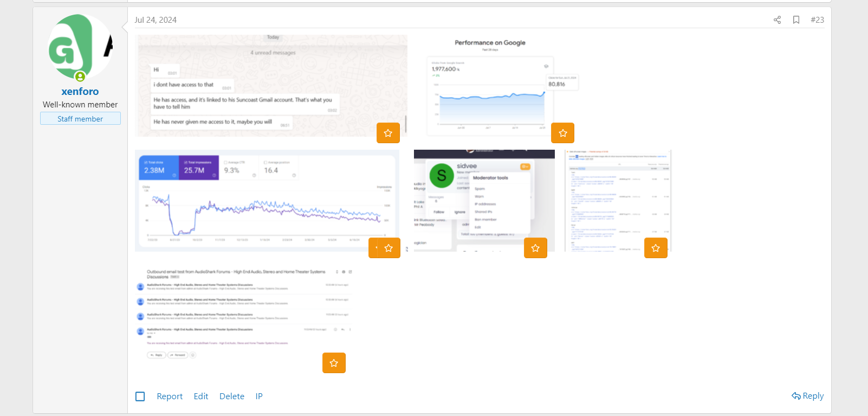
Task: Click Edit to modify the post
Action: pyautogui.click(x=201, y=396)
